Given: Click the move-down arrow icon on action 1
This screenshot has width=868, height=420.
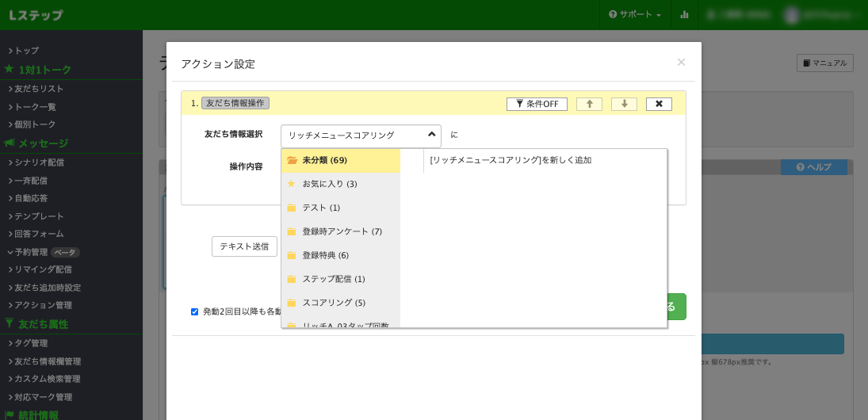Looking at the screenshot, I should pyautogui.click(x=624, y=104).
